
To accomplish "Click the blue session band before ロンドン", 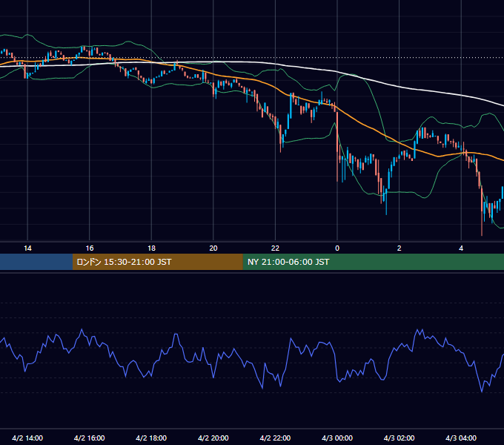I will click(36, 262).
